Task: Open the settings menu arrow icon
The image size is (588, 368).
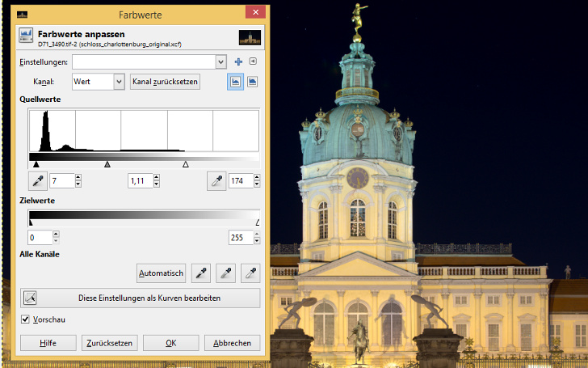Action: [253, 61]
